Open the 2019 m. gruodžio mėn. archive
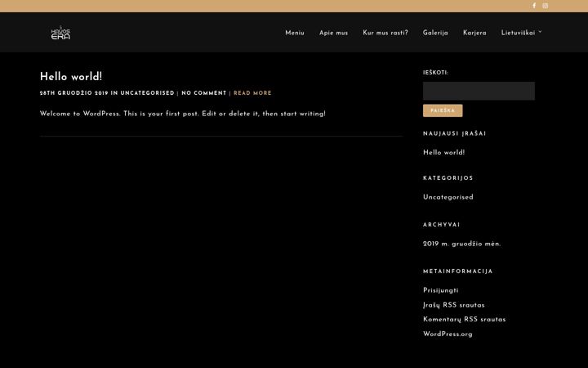This screenshot has height=368, width=588. 461,244
